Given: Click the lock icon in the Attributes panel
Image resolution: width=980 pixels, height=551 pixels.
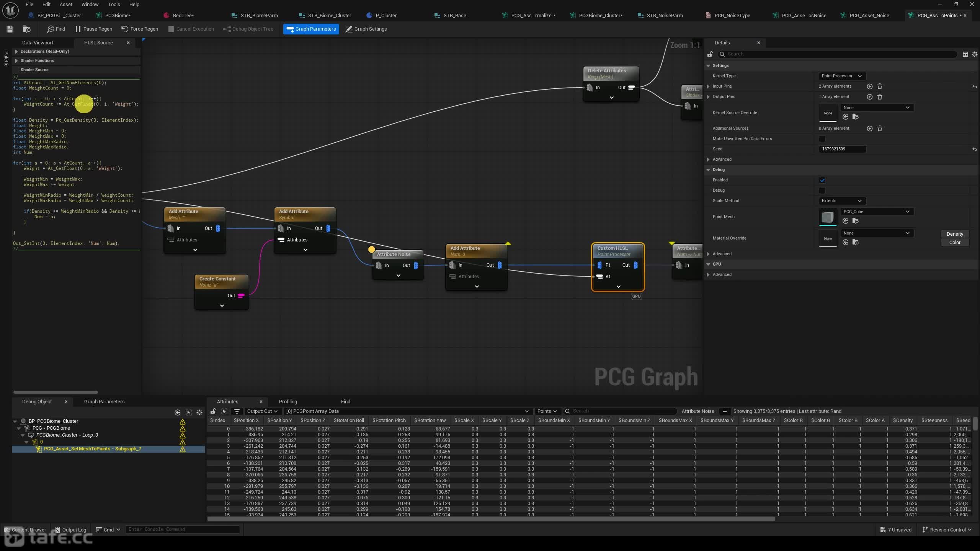Looking at the screenshot, I should point(213,411).
